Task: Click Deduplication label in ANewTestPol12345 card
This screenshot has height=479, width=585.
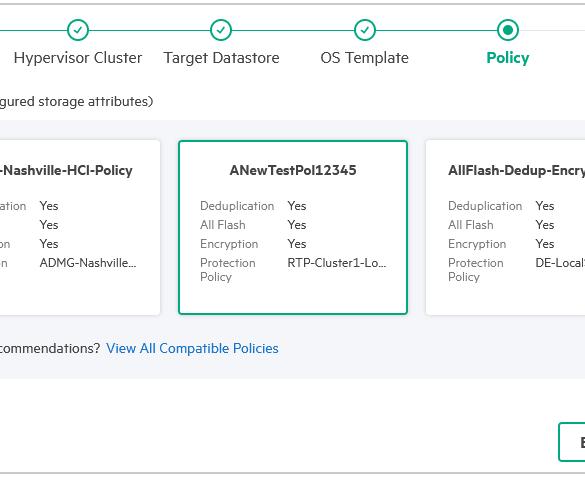Action: coord(237,206)
